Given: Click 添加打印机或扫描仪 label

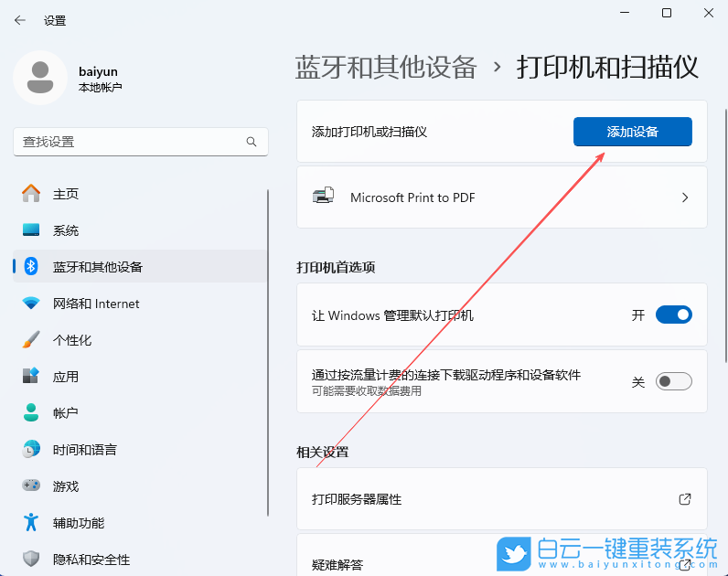Looking at the screenshot, I should pos(369,132).
